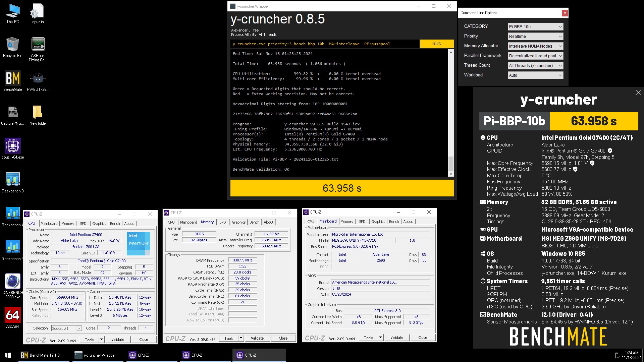Open the CATEGORY dropdown Pi-BBP-10b

pyautogui.click(x=535, y=26)
